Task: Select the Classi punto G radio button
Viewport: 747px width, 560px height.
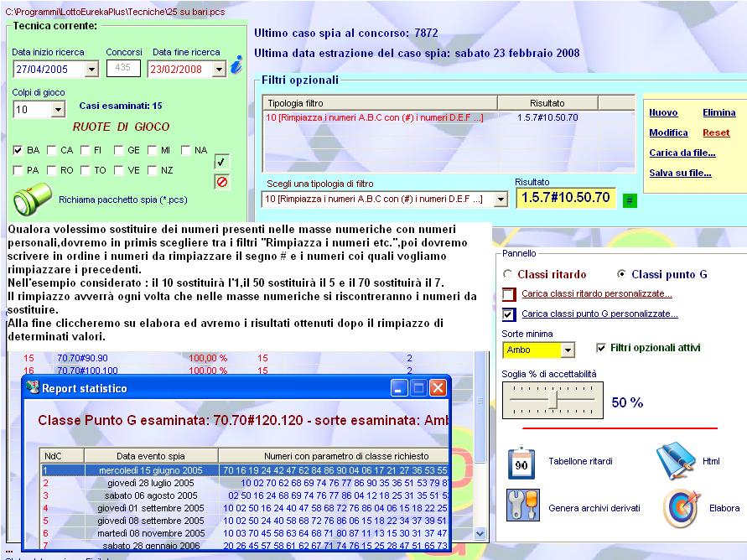Action: tap(621, 274)
